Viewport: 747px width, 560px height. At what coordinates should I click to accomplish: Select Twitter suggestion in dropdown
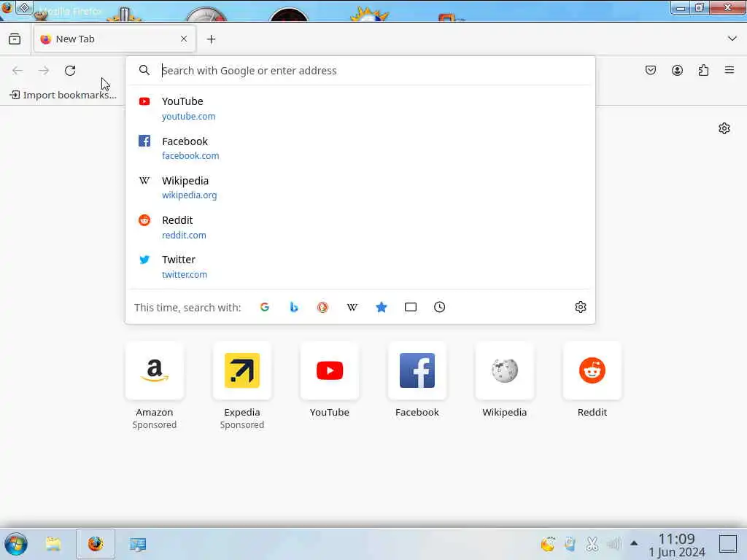point(360,267)
